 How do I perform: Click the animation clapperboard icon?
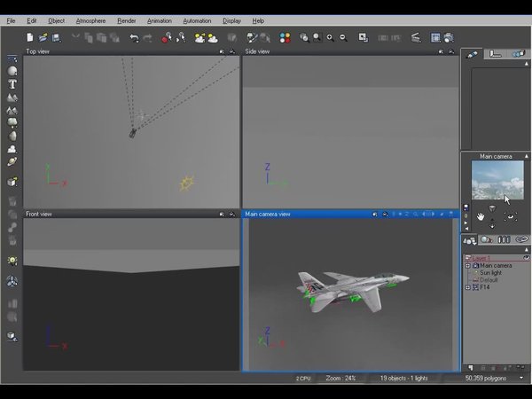tap(416, 37)
